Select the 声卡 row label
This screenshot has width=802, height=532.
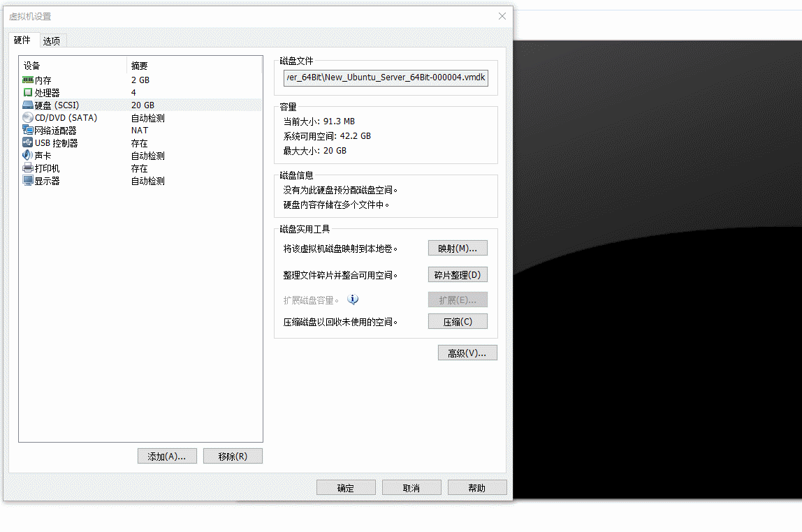tap(43, 156)
